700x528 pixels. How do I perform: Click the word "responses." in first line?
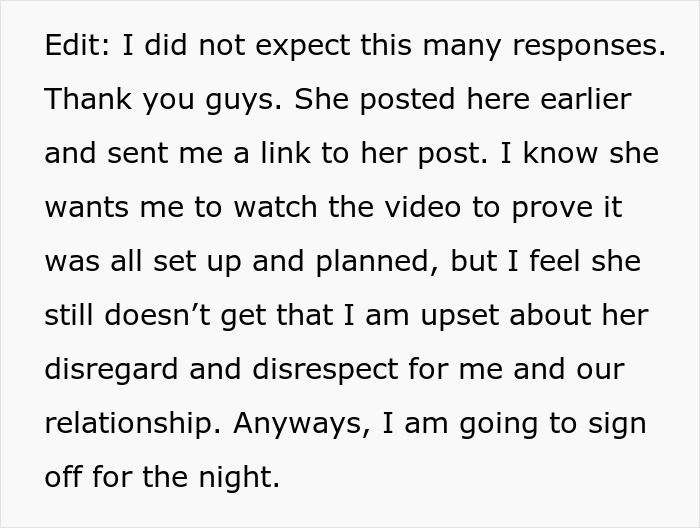(x=589, y=47)
